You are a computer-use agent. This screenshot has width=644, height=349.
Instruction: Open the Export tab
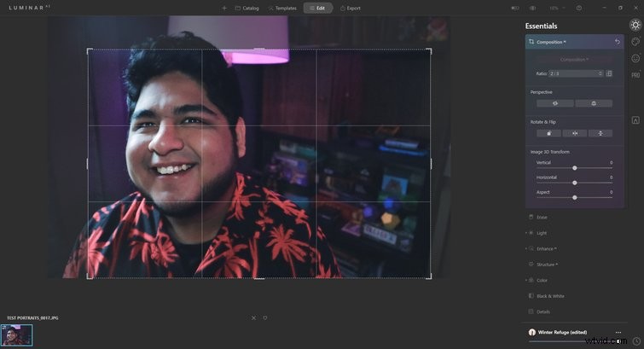coord(351,9)
